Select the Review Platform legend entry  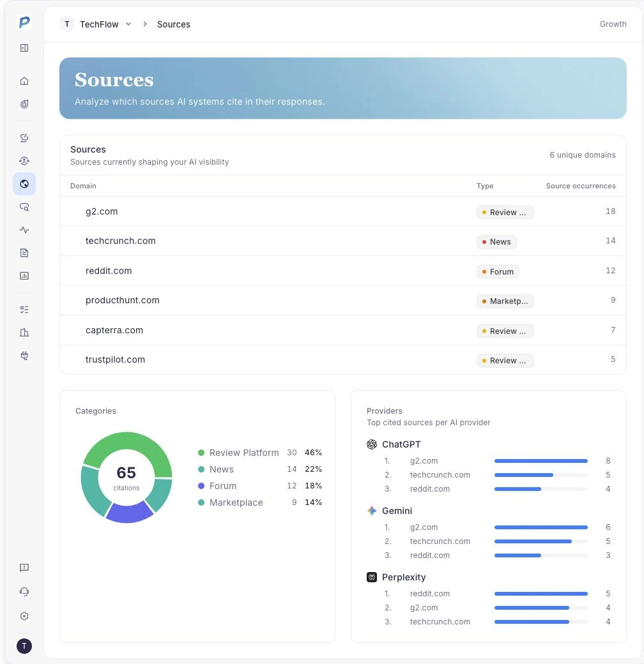(x=260, y=453)
